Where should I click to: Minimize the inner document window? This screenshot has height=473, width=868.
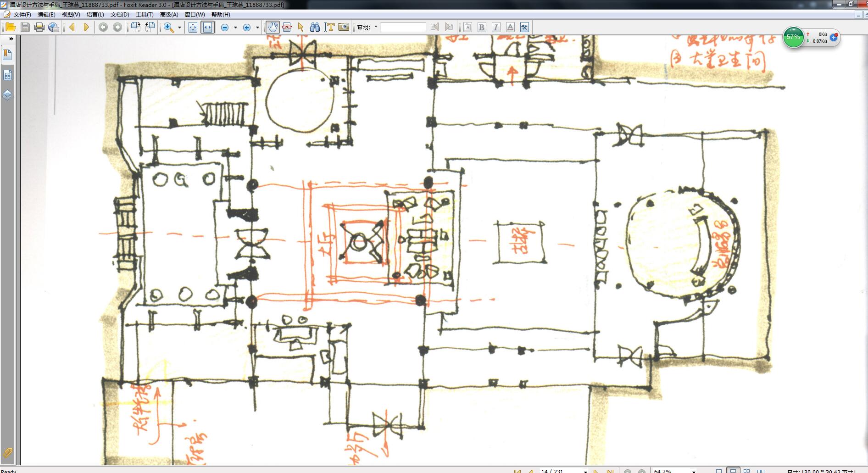pyautogui.click(x=858, y=15)
